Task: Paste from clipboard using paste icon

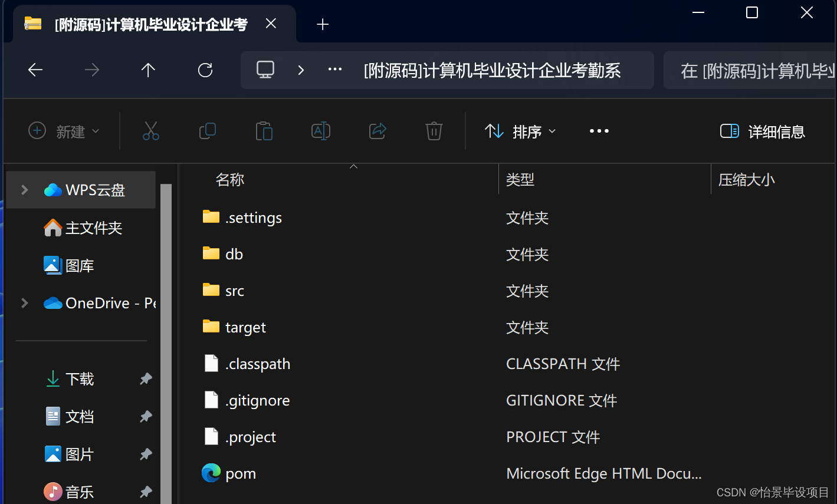Action: (264, 131)
